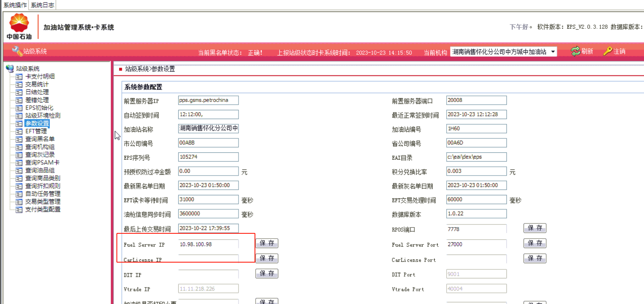Save the Fuel Server IP setting
The width and height of the screenshot is (644, 304).
click(267, 243)
